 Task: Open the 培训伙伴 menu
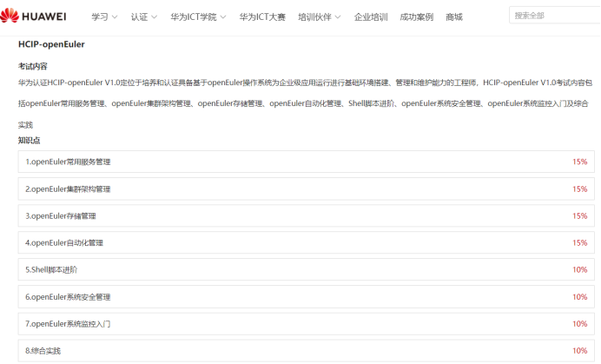(x=314, y=17)
